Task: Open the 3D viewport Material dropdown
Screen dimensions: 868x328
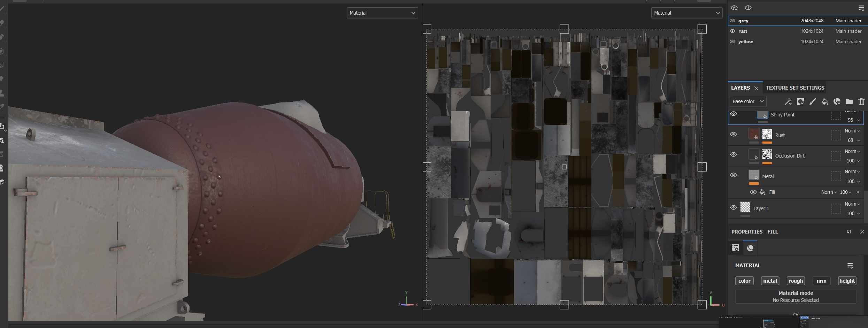Action: click(x=382, y=13)
